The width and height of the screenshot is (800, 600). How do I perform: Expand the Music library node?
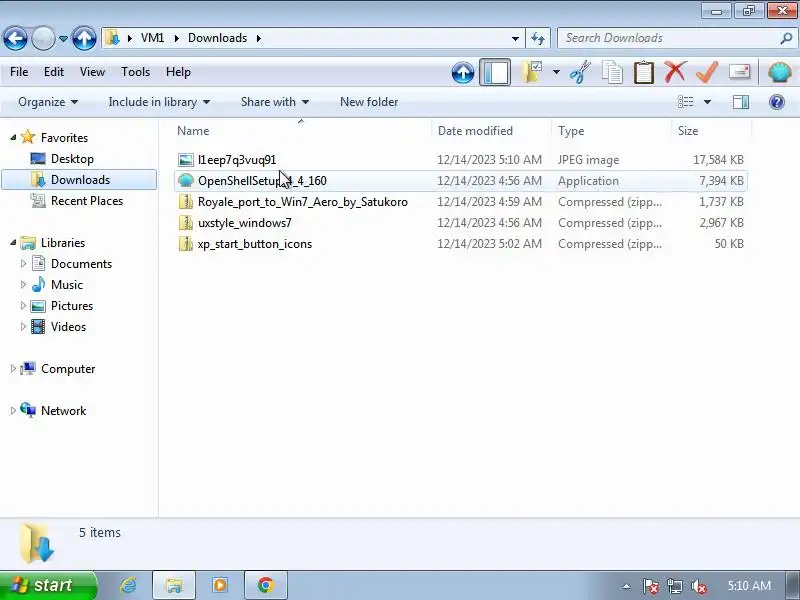[23, 285]
